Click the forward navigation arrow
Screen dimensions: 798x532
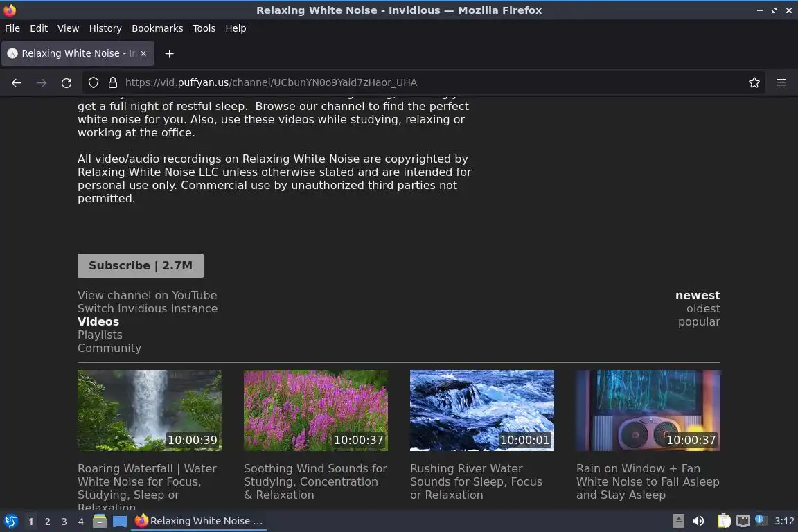[x=42, y=82]
